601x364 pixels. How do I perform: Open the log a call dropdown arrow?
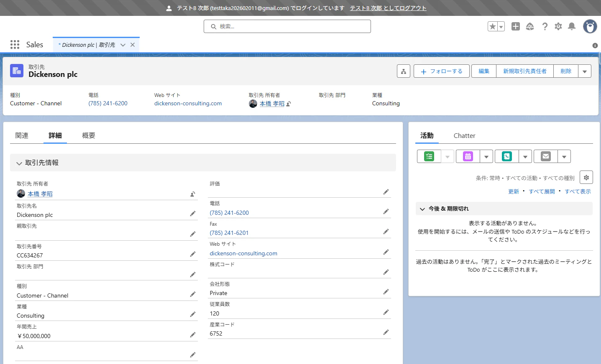pyautogui.click(x=525, y=156)
